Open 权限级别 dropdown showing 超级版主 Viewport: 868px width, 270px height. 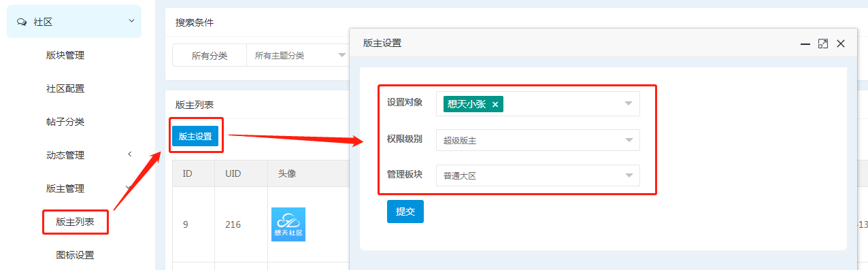click(538, 140)
